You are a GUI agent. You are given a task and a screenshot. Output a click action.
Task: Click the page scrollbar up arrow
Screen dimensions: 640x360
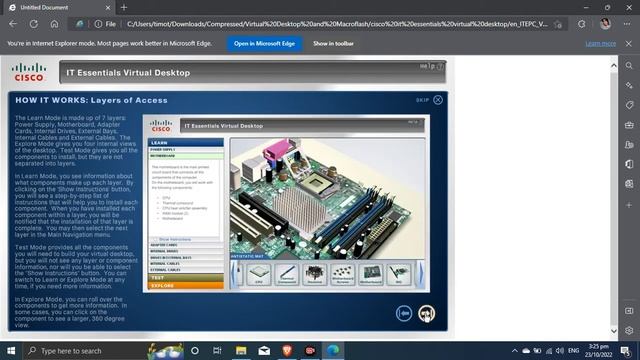(614, 65)
